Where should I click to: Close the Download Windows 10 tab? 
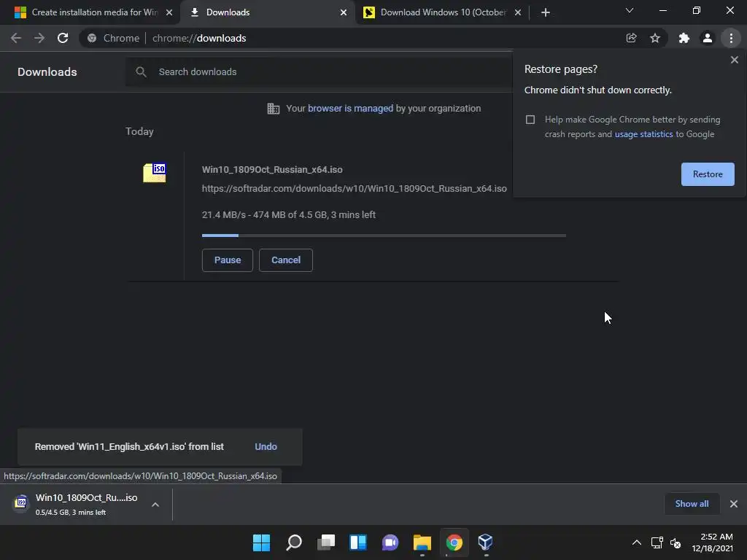[x=518, y=12]
